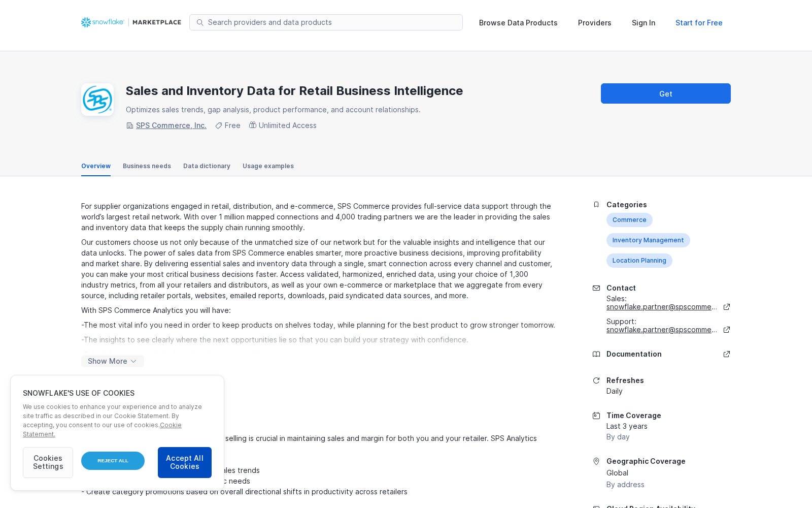Click the Contact envelope icon
This screenshot has height=508, width=812.
coord(596,288)
